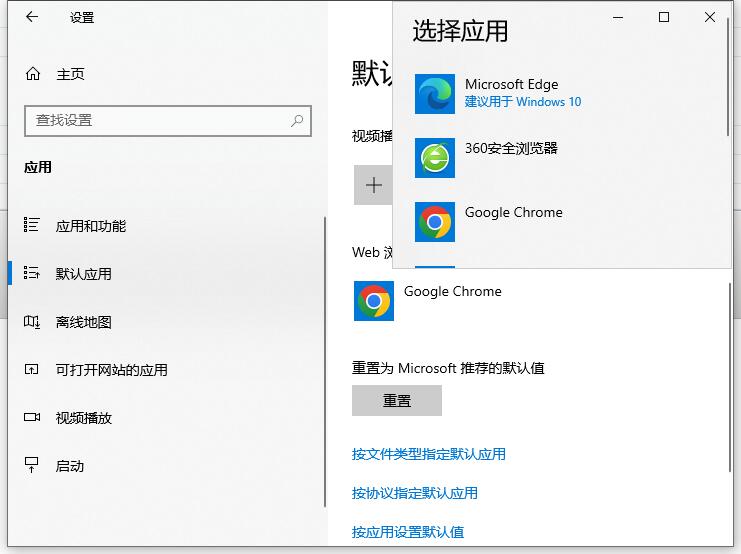
Task: Choose Google Chrome icon in picker
Action: click(435, 222)
